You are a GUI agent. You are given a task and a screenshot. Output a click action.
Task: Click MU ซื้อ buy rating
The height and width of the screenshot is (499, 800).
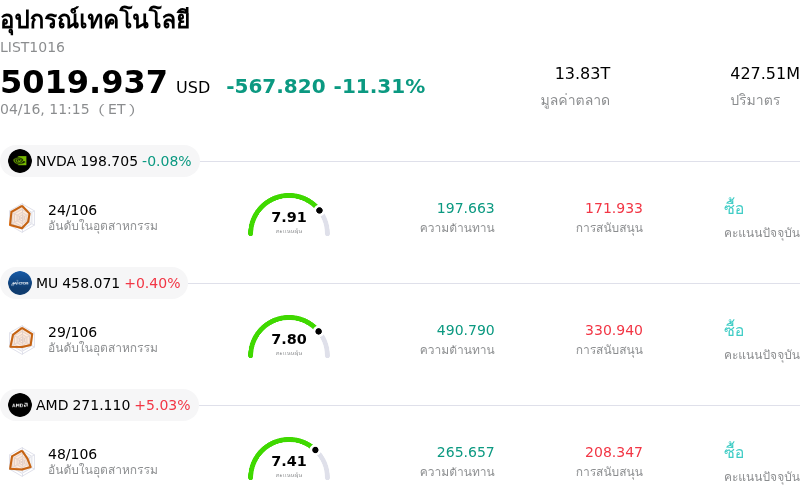734,330
